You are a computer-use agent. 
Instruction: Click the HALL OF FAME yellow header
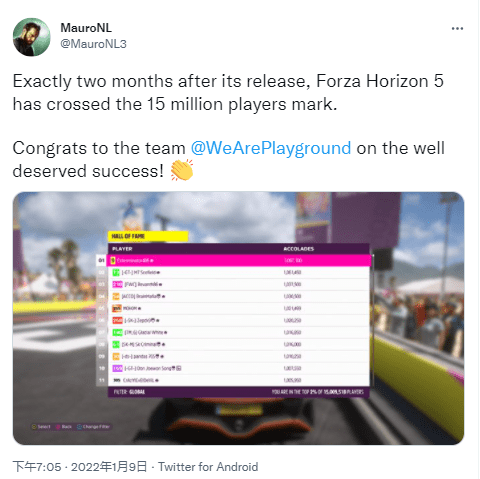tap(148, 236)
